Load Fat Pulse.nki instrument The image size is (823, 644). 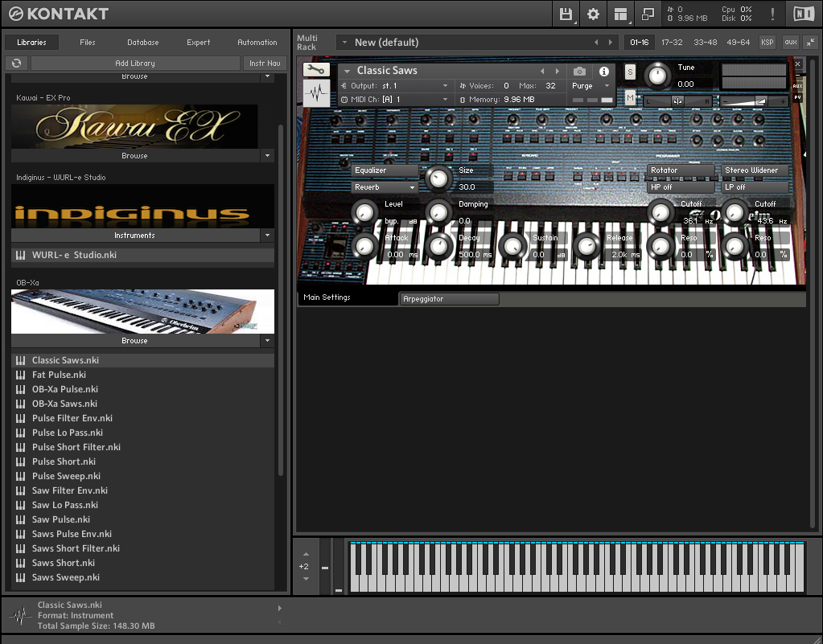[142, 375]
